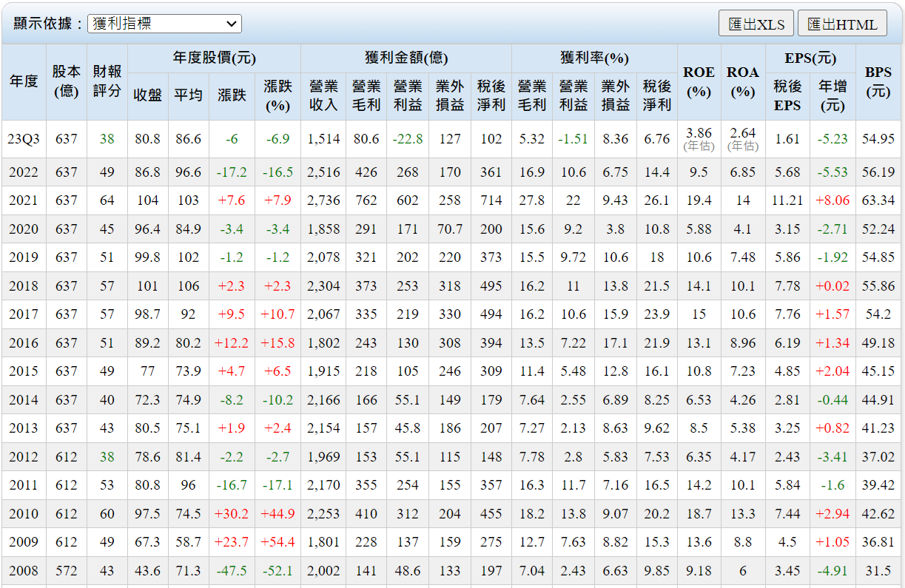Click the BPS(元) column header
The height and width of the screenshot is (588, 905).
tap(878, 81)
